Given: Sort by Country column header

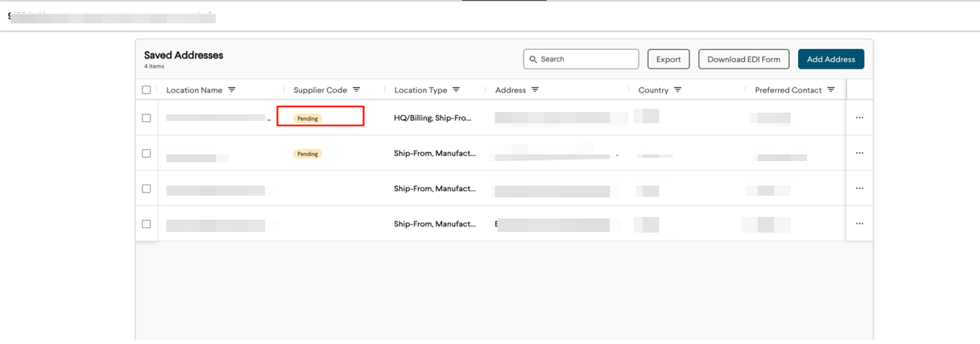Looking at the screenshot, I should [653, 90].
